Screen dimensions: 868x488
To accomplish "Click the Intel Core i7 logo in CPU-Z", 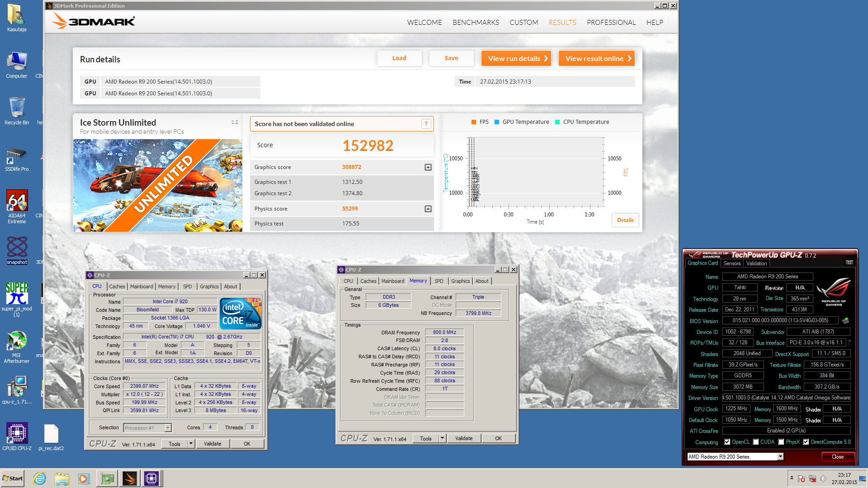I will pos(241,313).
